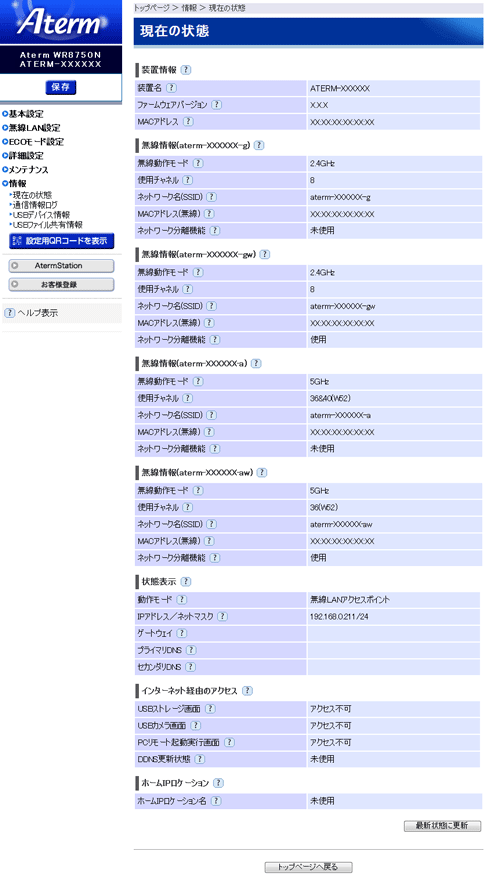Viewport: 500px width, 875px height.
Task: Open help for USBカメラ画面
Action: coord(195,725)
